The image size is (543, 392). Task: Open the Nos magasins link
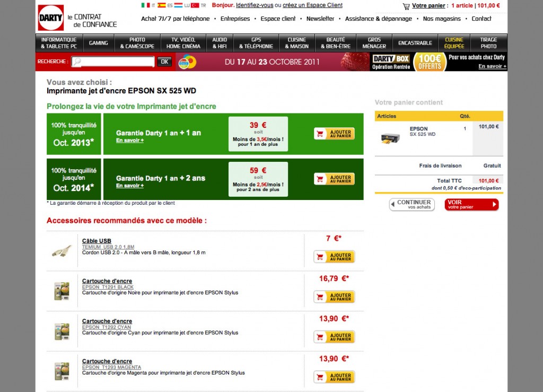[x=442, y=19]
